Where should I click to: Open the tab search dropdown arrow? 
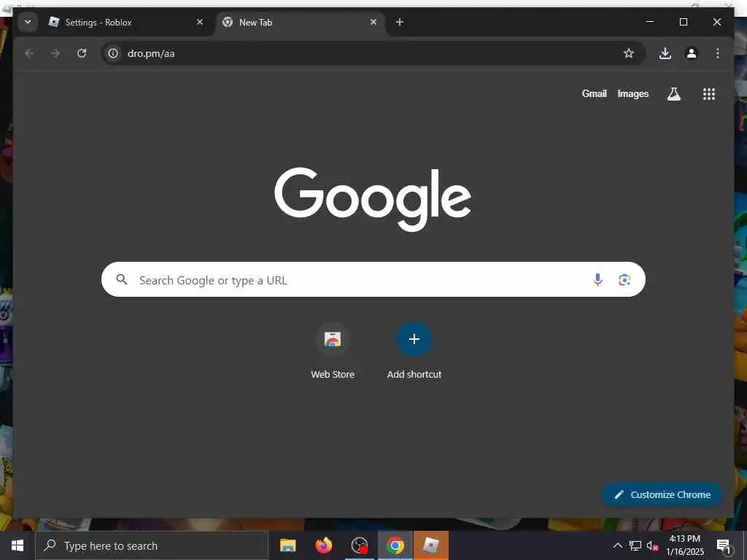click(28, 22)
